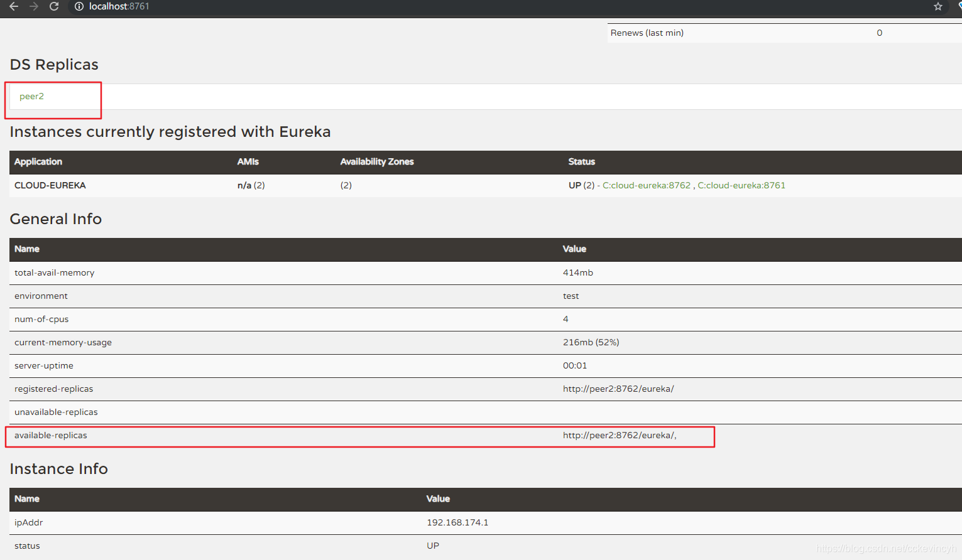
Task: Select registered-replicas row name
Action: pyautogui.click(x=53, y=389)
